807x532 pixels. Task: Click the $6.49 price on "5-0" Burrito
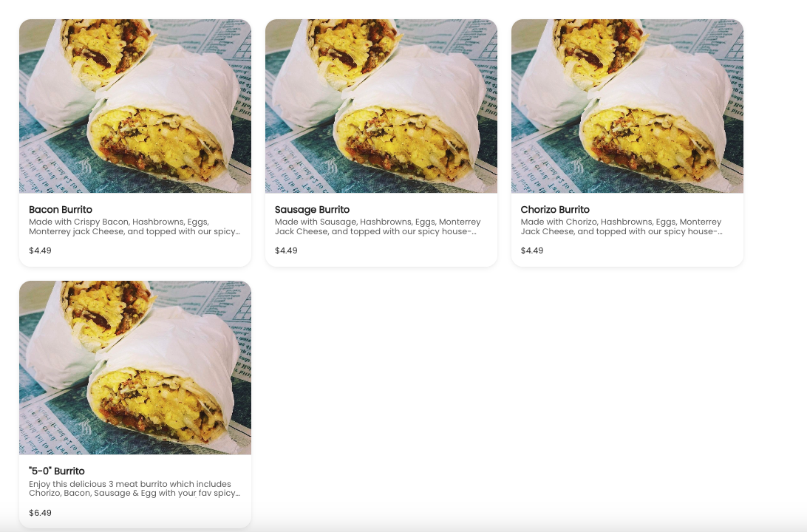40,513
